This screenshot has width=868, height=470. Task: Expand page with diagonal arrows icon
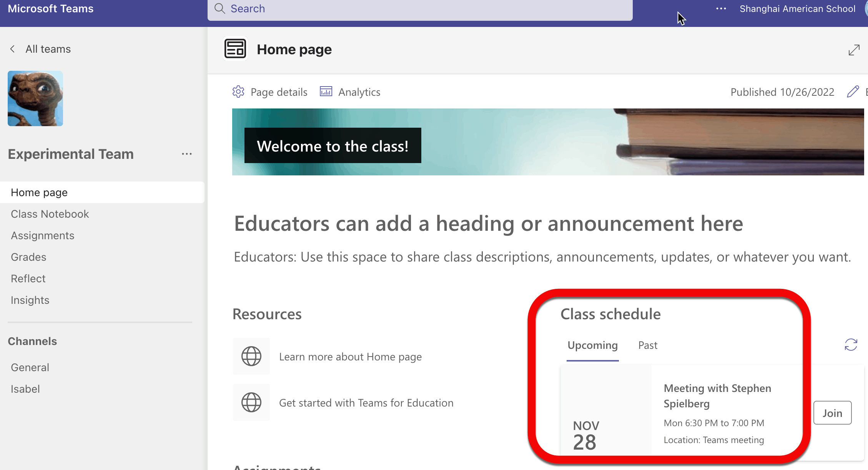[x=854, y=50]
